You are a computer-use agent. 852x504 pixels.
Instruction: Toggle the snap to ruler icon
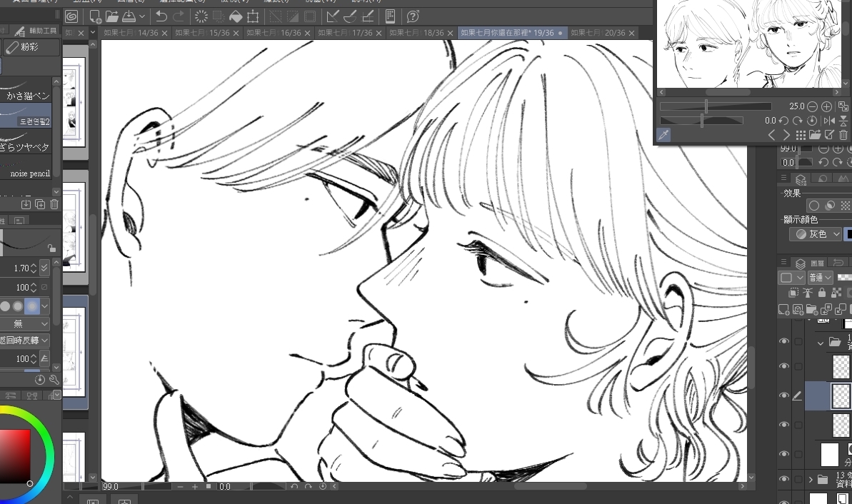[x=333, y=17]
